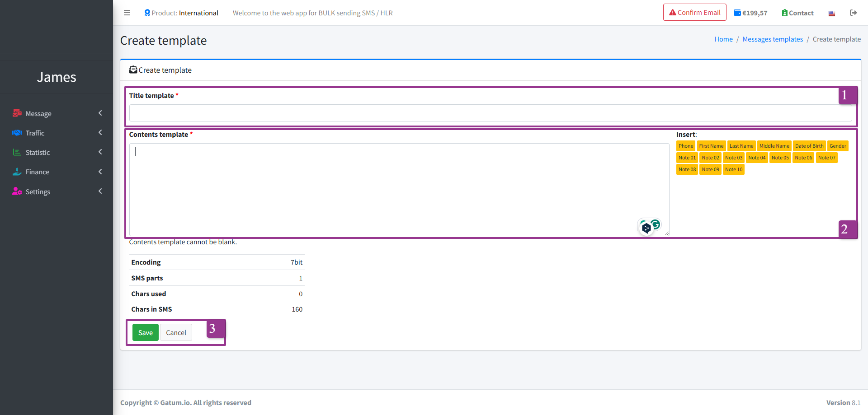Viewport: 868px width, 415px height.
Task: Click the wallet balance €199,57
Action: [x=750, y=13]
